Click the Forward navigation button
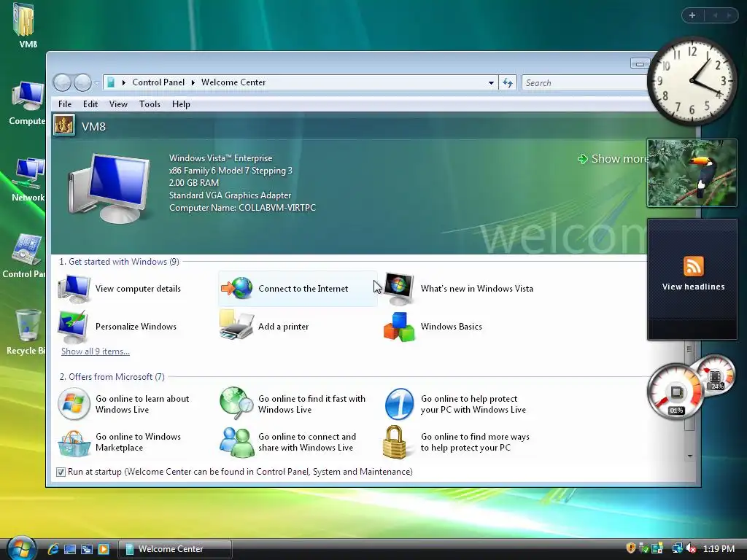 coord(83,83)
